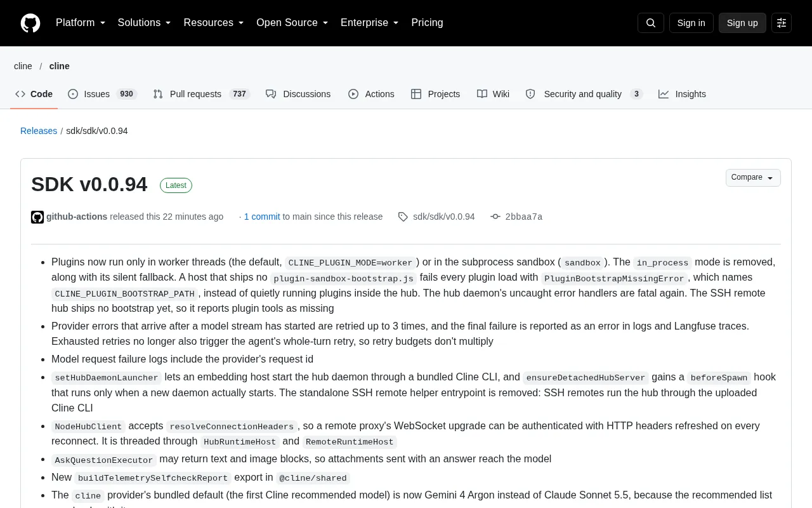Image resolution: width=812 pixels, height=508 pixels.
Task: Click the resolveConnectionHeaders code snippet
Action: [x=232, y=427]
